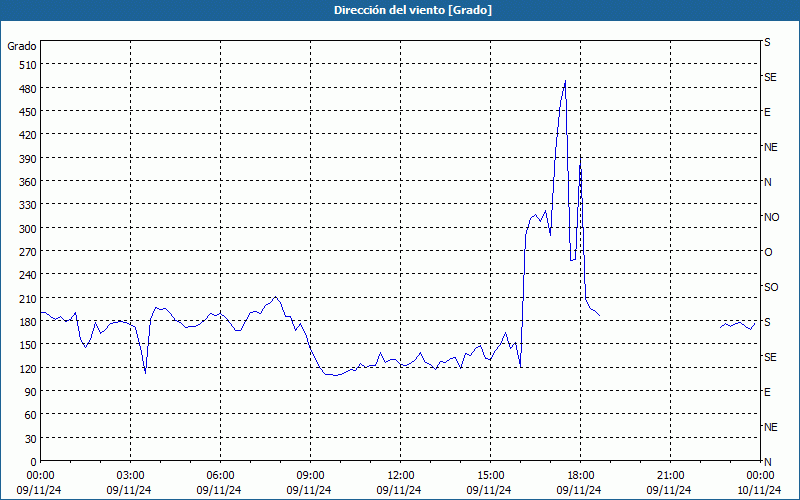Select the 'O' compass label on right axis

coord(768,252)
